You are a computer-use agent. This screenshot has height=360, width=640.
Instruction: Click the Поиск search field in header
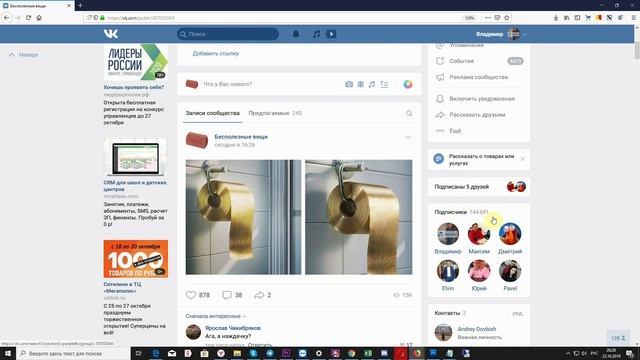point(228,34)
